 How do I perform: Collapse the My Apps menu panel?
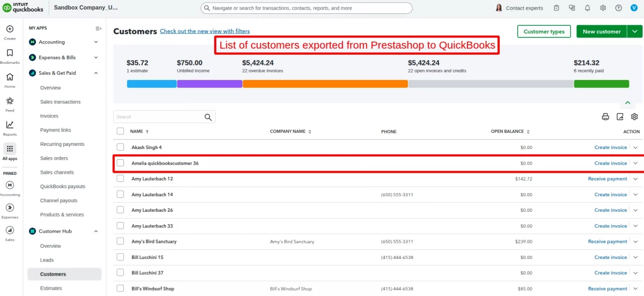pyautogui.click(x=98, y=28)
